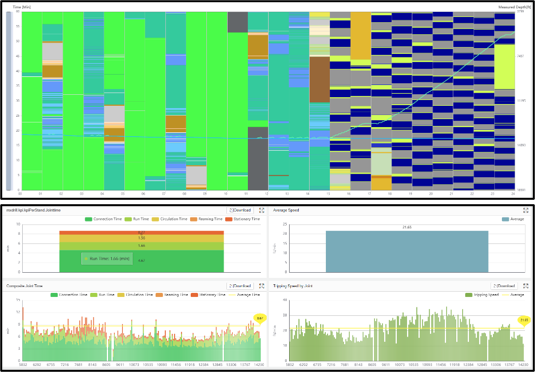Select the yellow Circulation Time segment 1.50
Viewport: 535px width, 372px height.
[142, 239]
